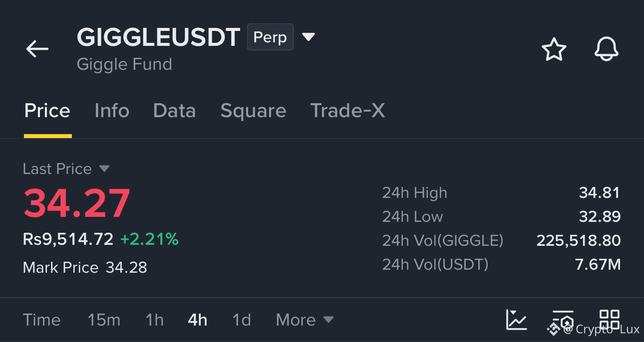This screenshot has height=342, width=644.
Task: Select the 1d interval
Action: tap(242, 320)
